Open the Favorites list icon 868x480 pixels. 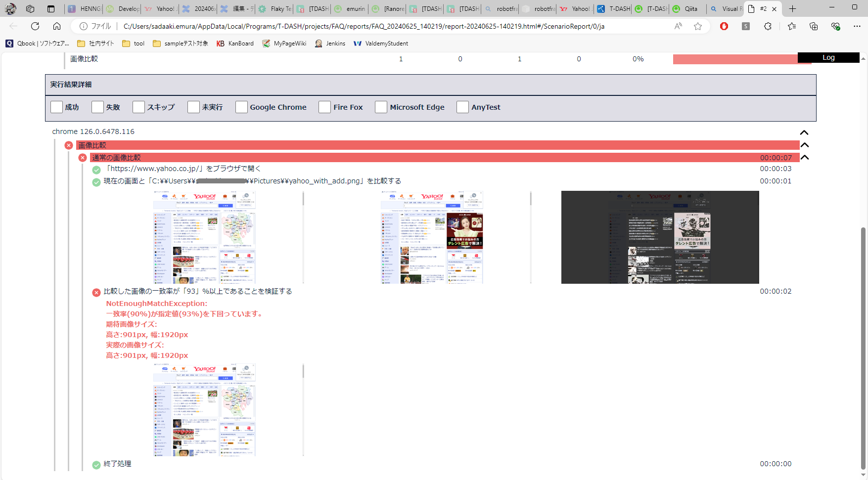click(x=792, y=26)
